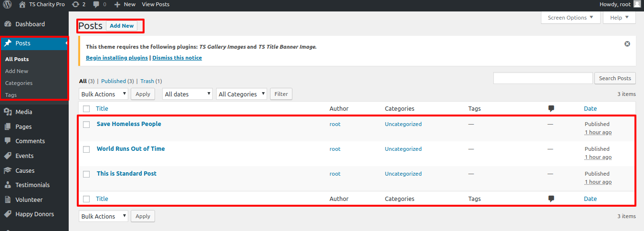The image size is (644, 231).
Task: Go to Causes in the sidebar
Action: [25, 170]
